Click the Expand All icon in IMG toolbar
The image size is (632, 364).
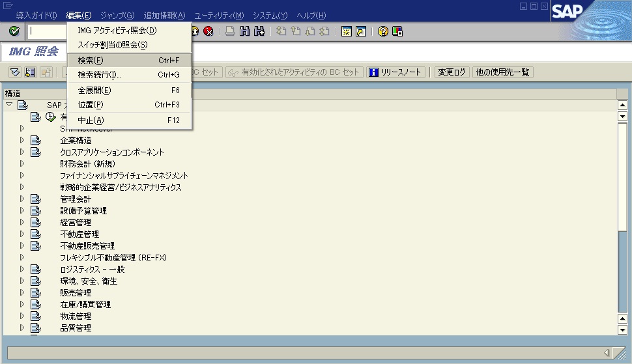(15, 72)
